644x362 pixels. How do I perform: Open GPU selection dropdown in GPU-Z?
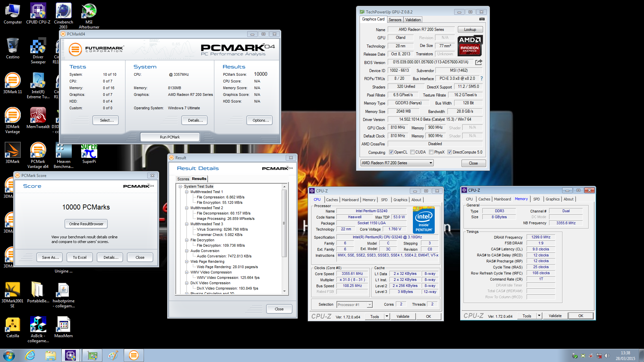click(x=397, y=163)
